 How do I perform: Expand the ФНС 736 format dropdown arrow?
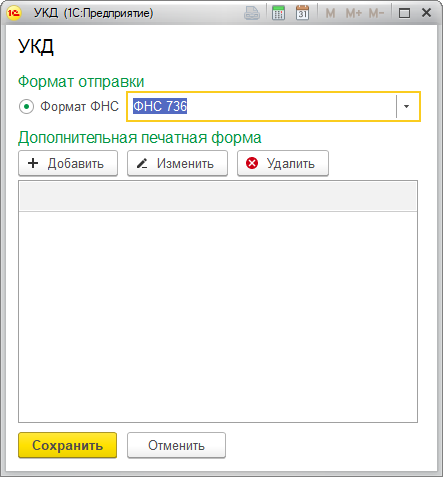click(x=406, y=106)
